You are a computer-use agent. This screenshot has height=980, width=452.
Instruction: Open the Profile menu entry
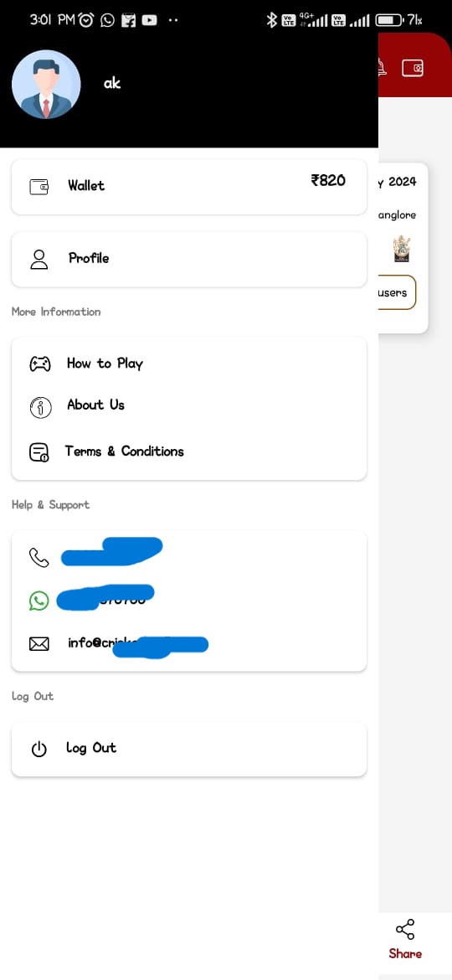[189, 260]
